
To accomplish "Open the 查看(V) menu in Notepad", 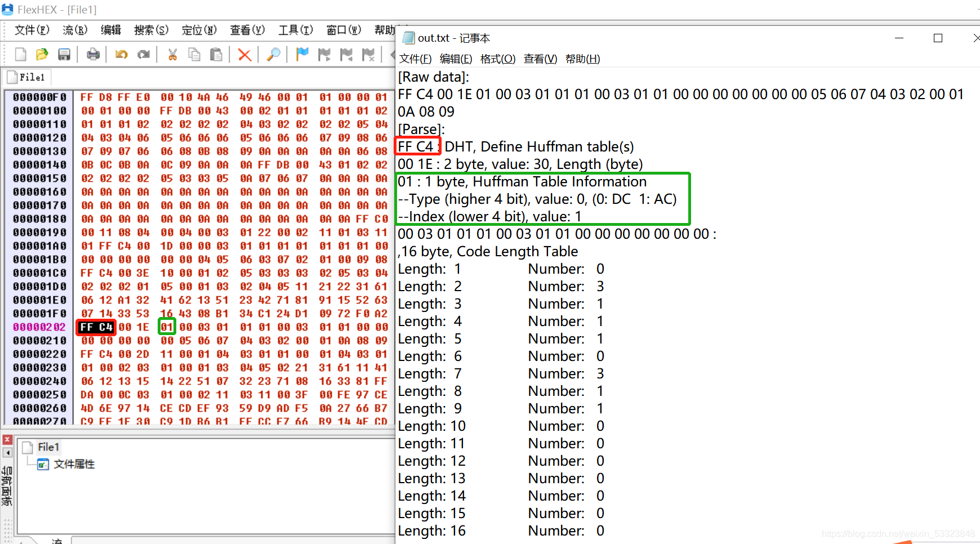I will pyautogui.click(x=540, y=59).
